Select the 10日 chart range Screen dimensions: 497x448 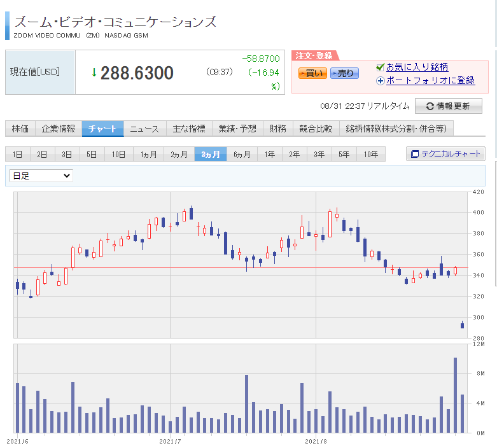[119, 154]
